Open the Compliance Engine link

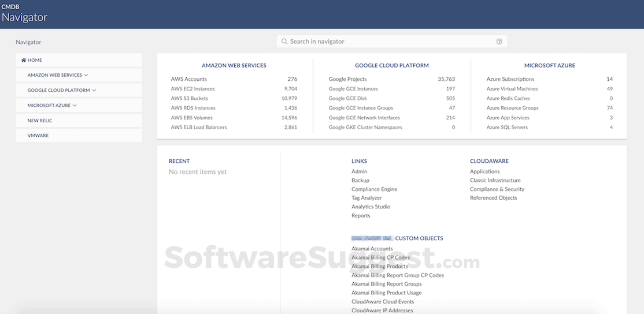click(x=374, y=189)
